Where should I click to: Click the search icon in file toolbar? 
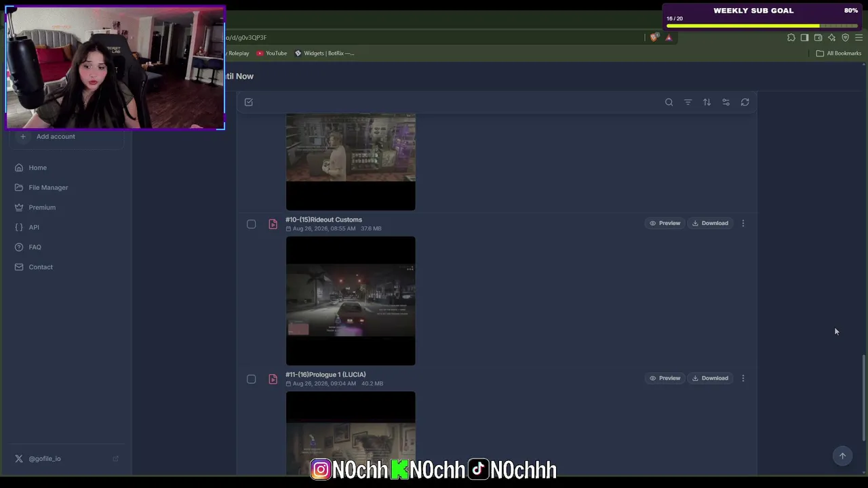click(x=669, y=102)
